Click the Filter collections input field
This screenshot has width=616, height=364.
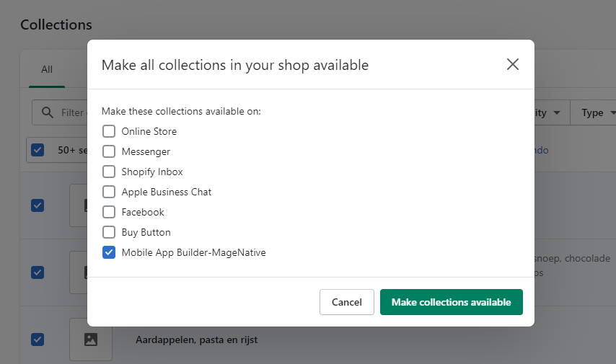[x=60, y=112]
